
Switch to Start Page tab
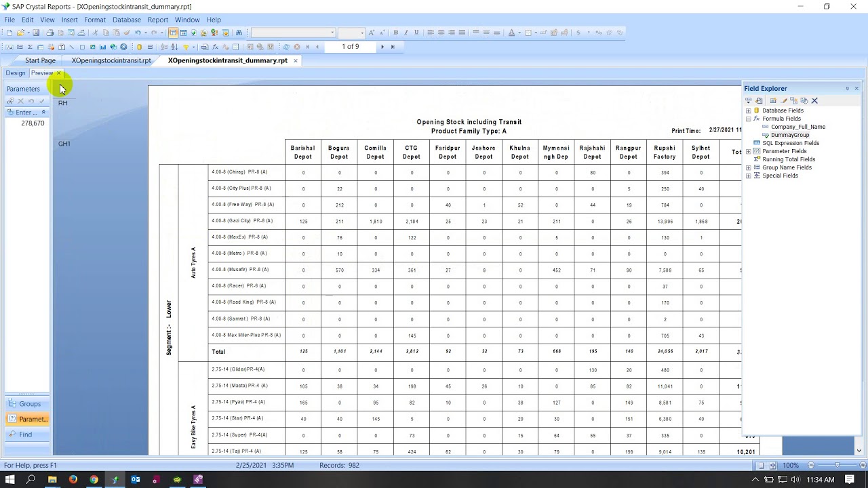(x=40, y=60)
